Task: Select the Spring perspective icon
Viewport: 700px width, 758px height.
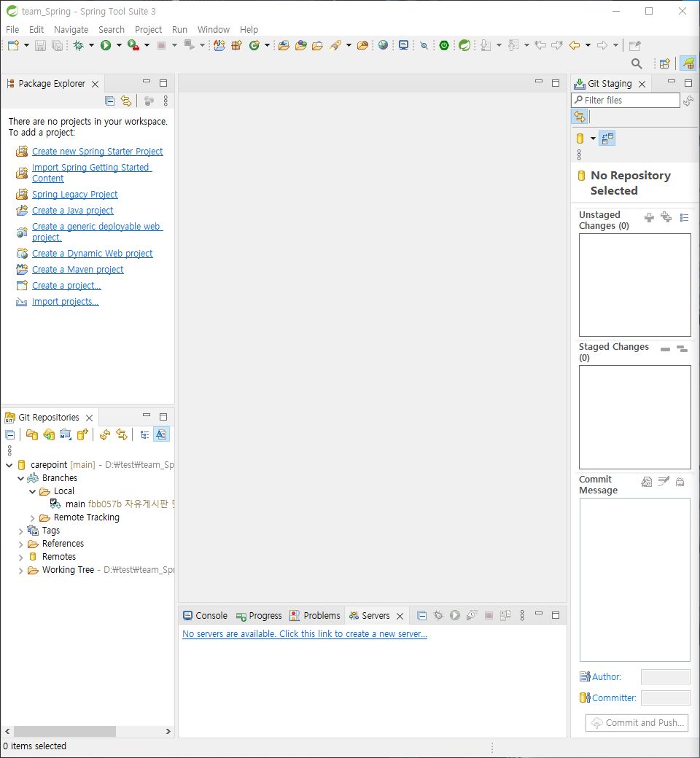Action: point(688,63)
